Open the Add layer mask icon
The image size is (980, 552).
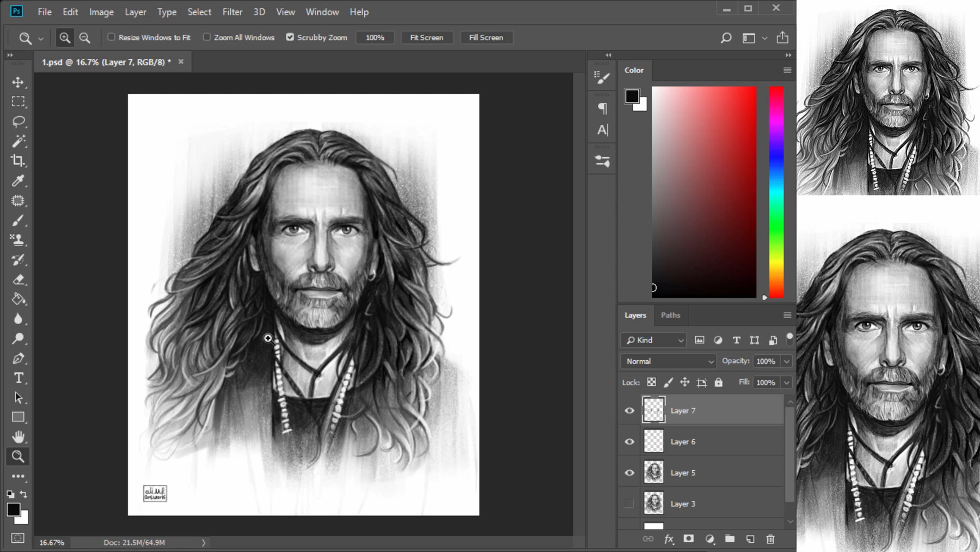point(689,539)
